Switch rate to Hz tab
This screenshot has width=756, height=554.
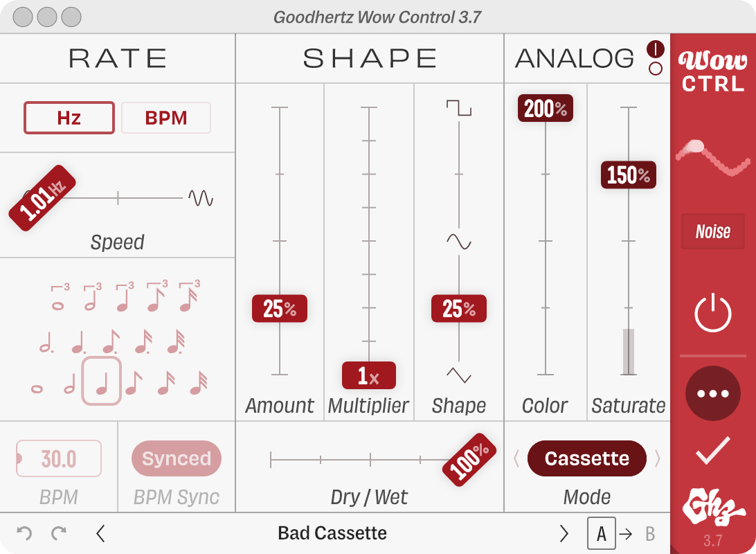pos(69,118)
